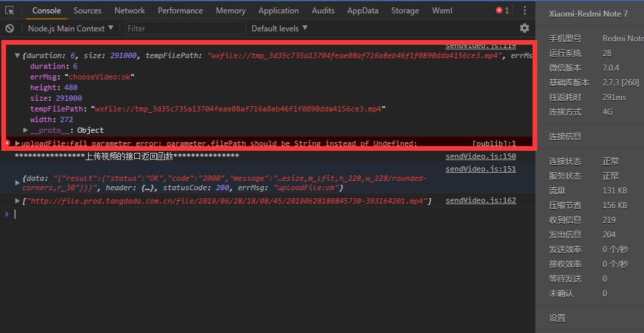The height and width of the screenshot is (333, 644).
Task: Open console settings gear icon
Action: tap(525, 28)
